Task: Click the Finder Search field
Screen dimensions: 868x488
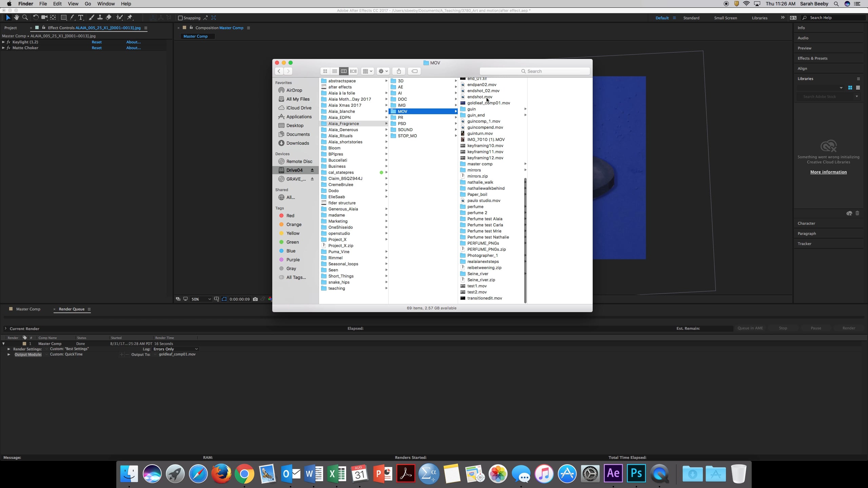Action: [535, 71]
